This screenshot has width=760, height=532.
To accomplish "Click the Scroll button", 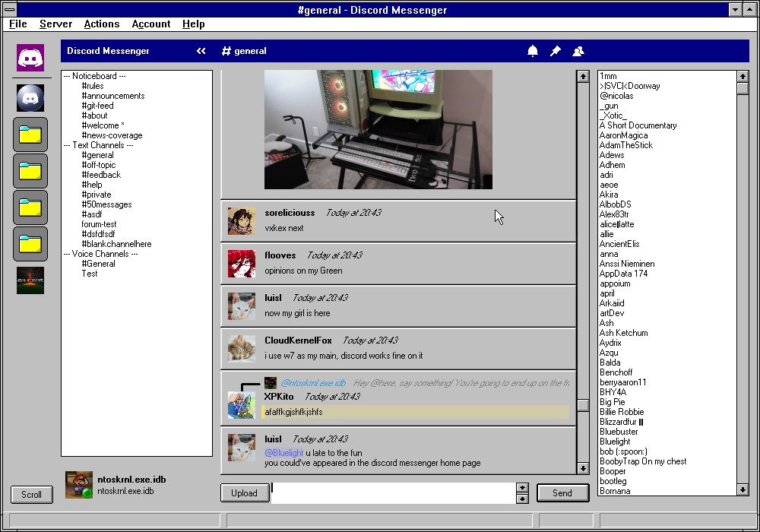I will (31, 494).
